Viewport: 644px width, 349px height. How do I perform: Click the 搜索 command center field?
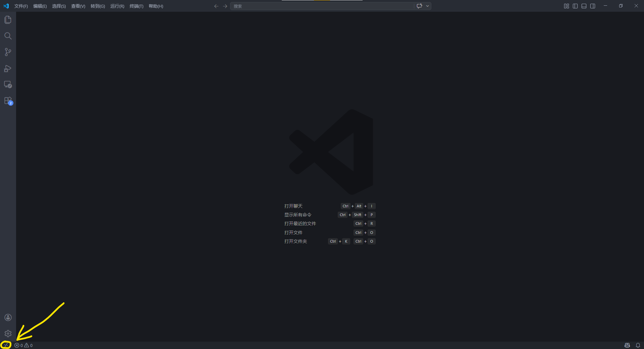click(x=322, y=6)
